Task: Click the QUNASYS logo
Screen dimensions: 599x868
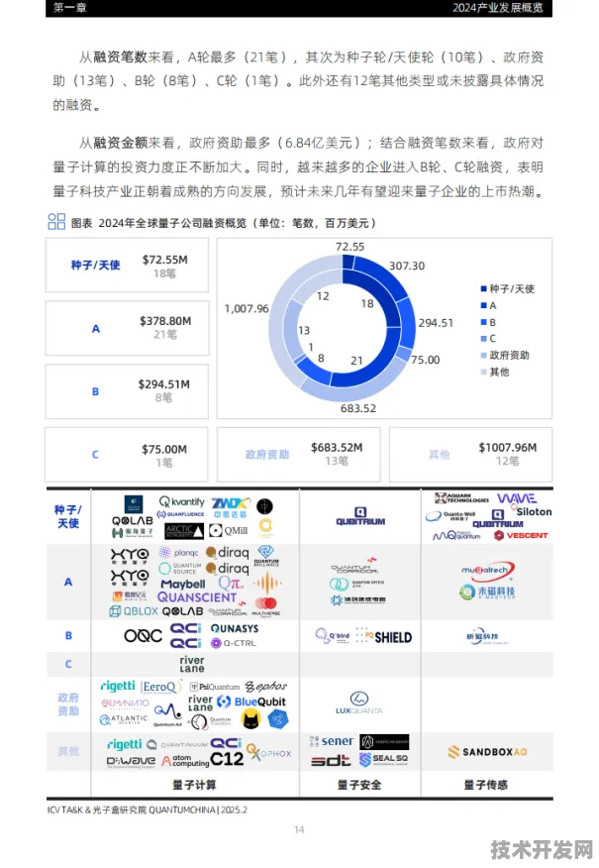Action: (x=235, y=629)
